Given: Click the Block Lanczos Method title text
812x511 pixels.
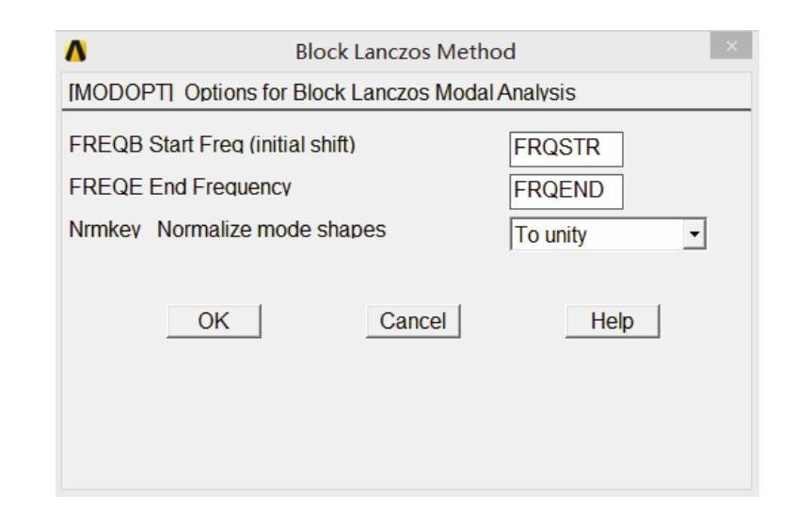Looking at the screenshot, I should (x=405, y=52).
